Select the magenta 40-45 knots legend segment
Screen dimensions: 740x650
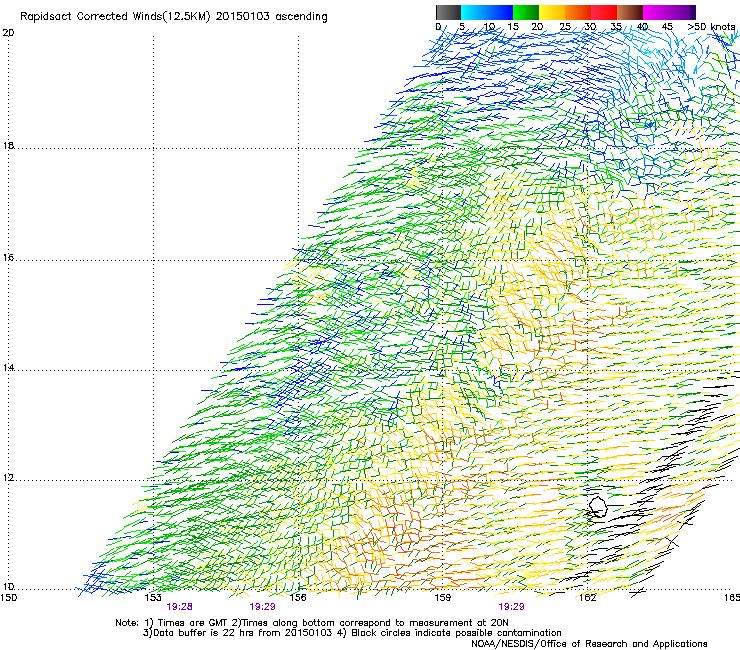coord(656,12)
